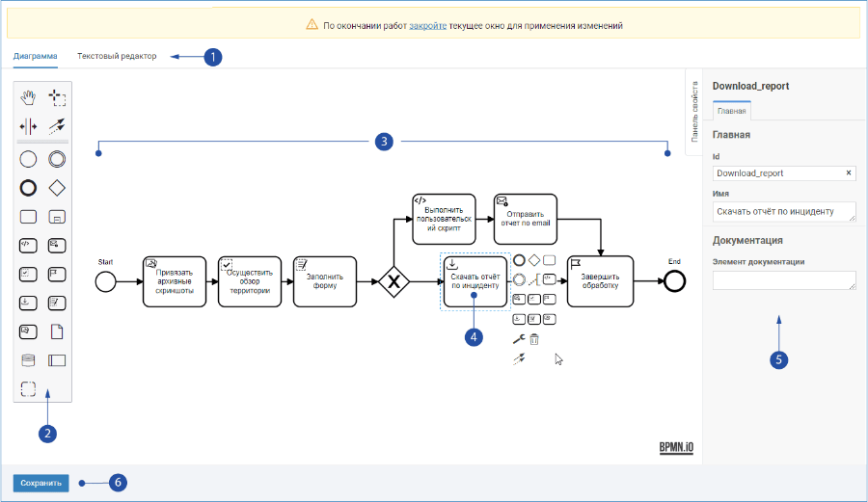Activate global connect tool in palette
This screenshot has height=502, width=868.
point(57,126)
